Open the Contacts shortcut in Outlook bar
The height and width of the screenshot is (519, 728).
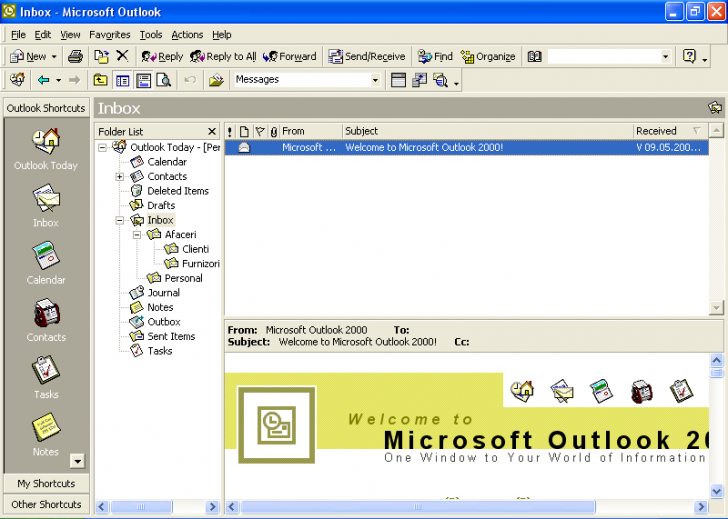tap(46, 312)
